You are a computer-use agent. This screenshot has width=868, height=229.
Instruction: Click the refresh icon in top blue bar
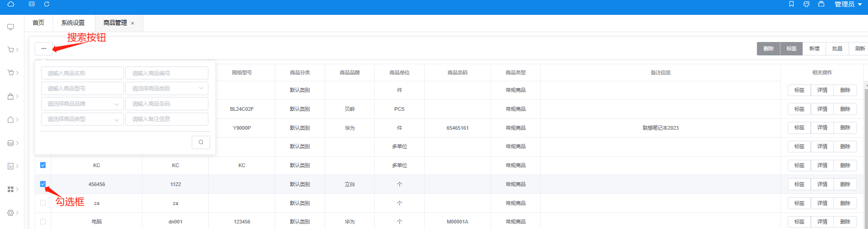pos(47,4)
